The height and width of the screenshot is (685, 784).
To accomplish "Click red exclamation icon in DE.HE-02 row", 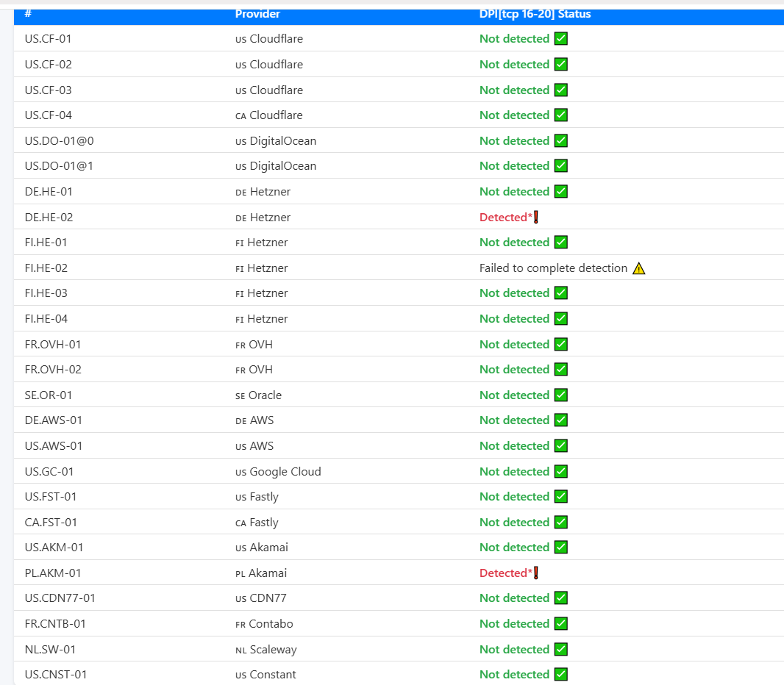I will 536,218.
